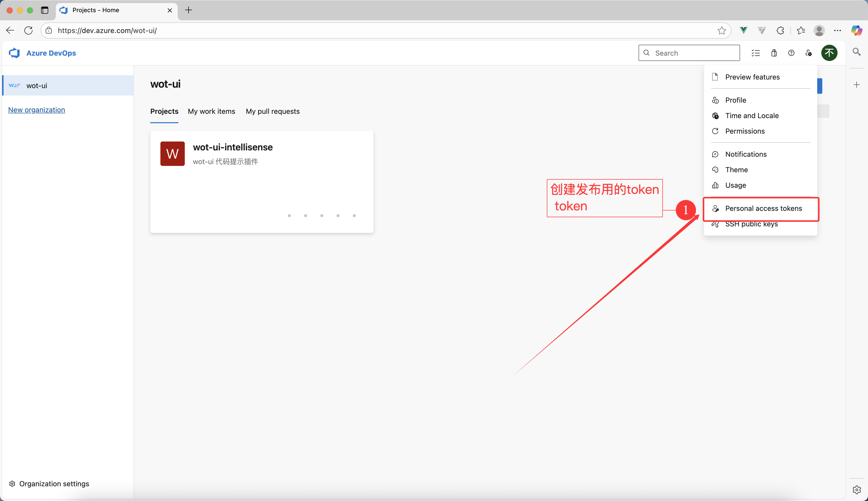Image resolution: width=868 pixels, height=501 pixels.
Task: Choose Theme in user menu
Action: click(x=736, y=170)
